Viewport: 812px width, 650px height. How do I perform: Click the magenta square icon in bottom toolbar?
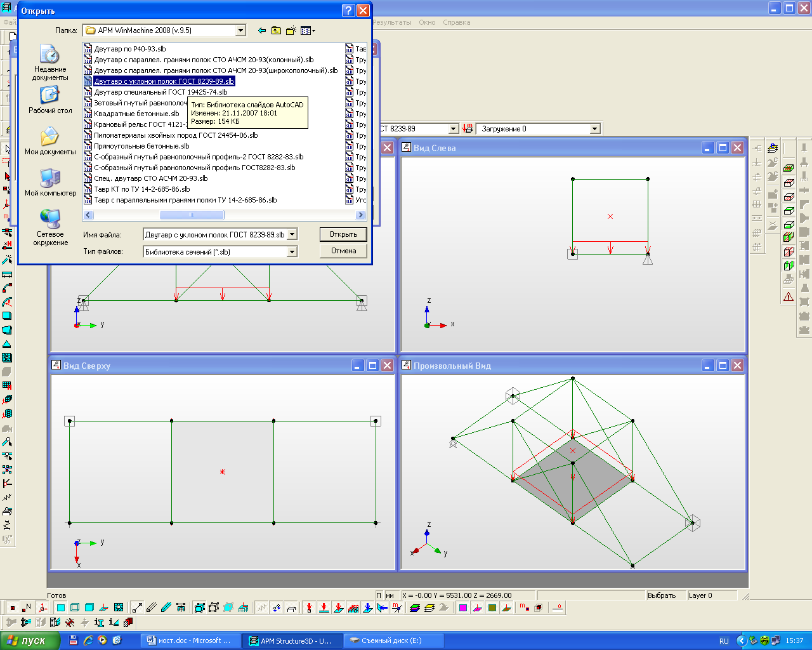pyautogui.click(x=463, y=608)
